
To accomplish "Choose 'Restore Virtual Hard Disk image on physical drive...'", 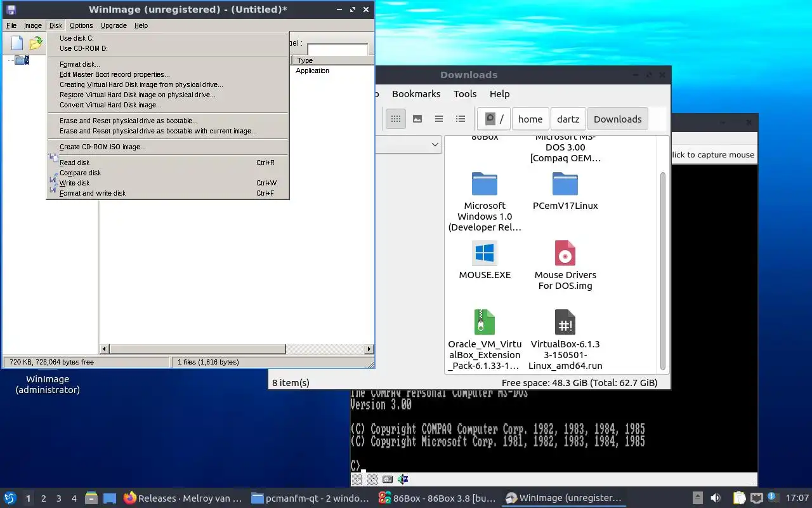I will [167, 95].
